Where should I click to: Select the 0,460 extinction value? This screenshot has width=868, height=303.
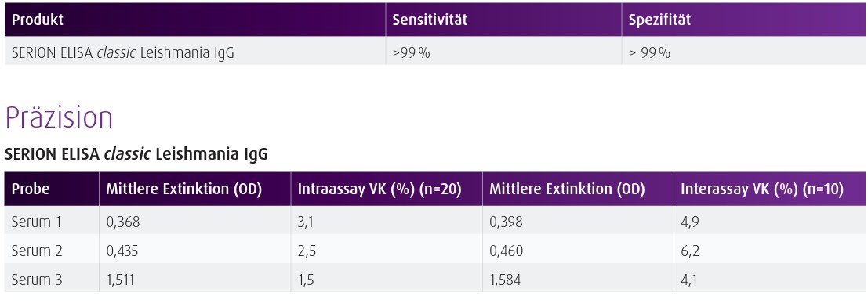[506, 251]
